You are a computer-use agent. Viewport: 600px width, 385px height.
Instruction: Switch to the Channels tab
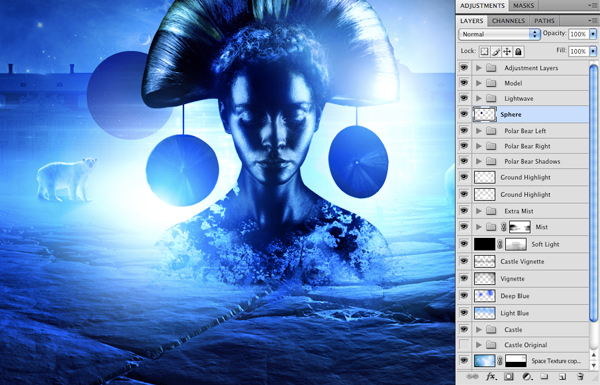pyautogui.click(x=508, y=21)
